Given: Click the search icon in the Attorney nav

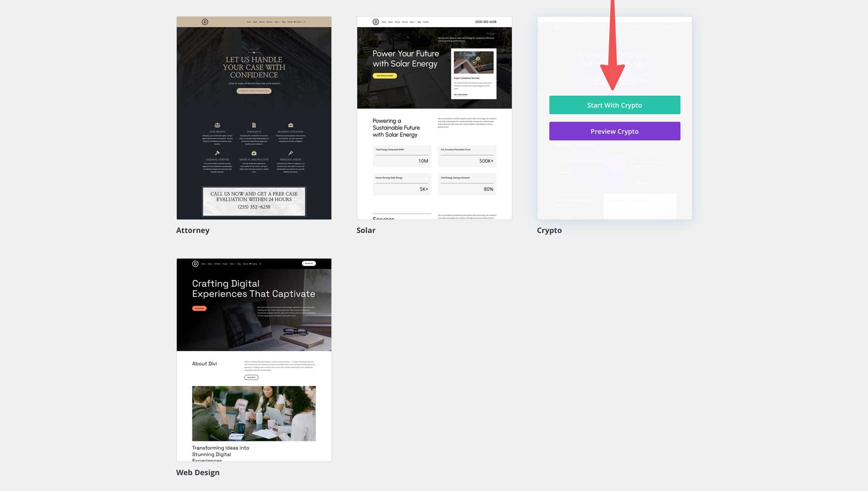Looking at the screenshot, I should (x=304, y=22).
